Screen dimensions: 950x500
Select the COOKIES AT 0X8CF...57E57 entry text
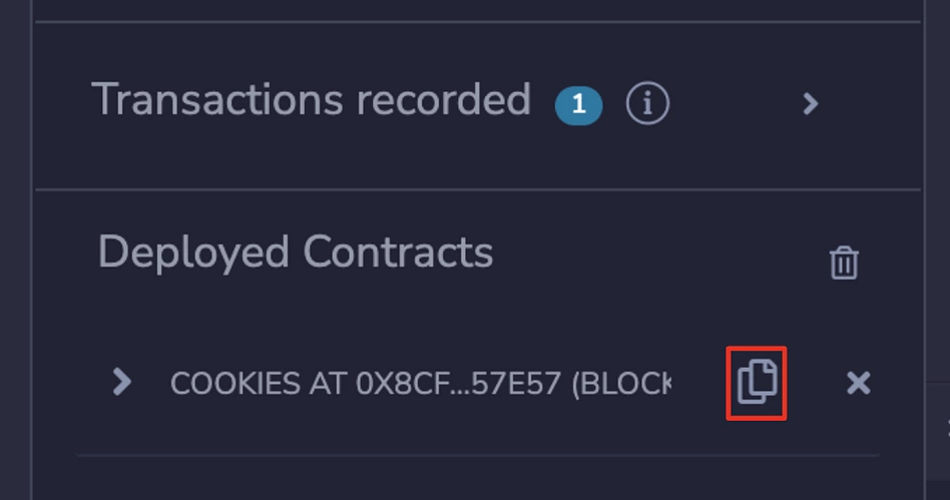(420, 383)
